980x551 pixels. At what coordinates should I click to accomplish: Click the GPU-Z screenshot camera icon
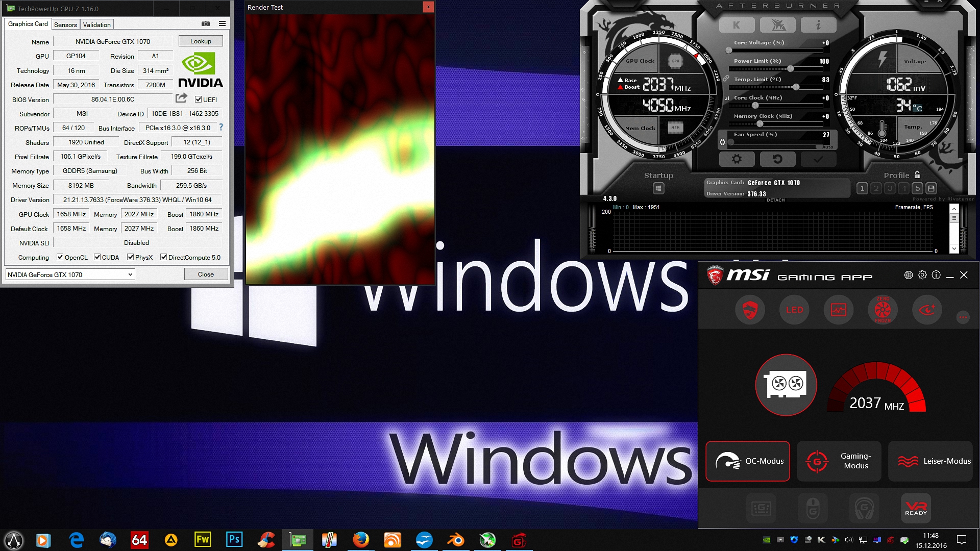205,23
